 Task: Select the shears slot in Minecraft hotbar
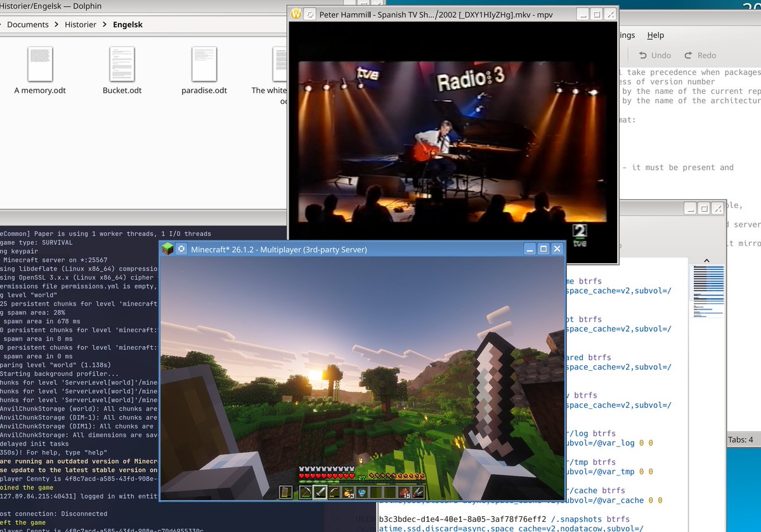(418, 492)
